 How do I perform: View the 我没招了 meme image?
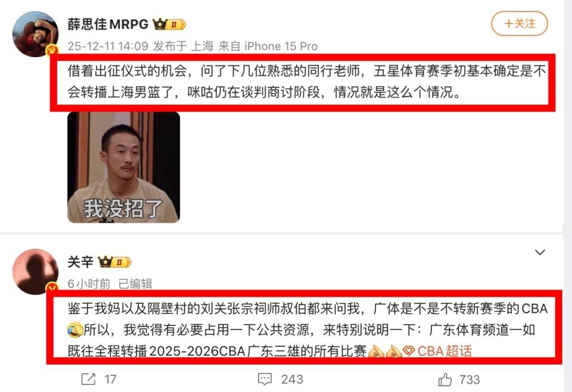pyautogui.click(x=124, y=167)
